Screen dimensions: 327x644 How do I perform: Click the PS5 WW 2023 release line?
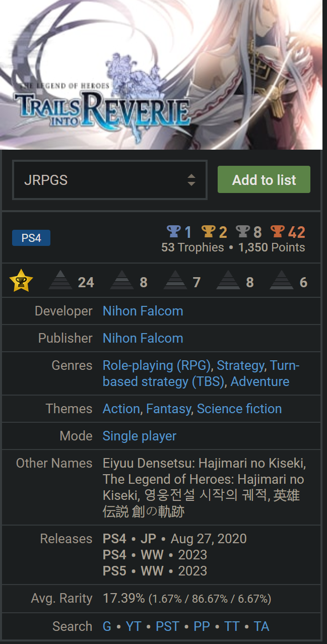(x=155, y=571)
